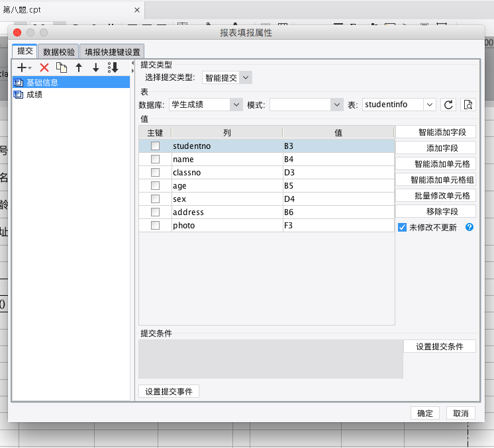The height and width of the screenshot is (448, 494).
Task: Click the sort list icon with down arrow
Action: pyautogui.click(x=113, y=67)
